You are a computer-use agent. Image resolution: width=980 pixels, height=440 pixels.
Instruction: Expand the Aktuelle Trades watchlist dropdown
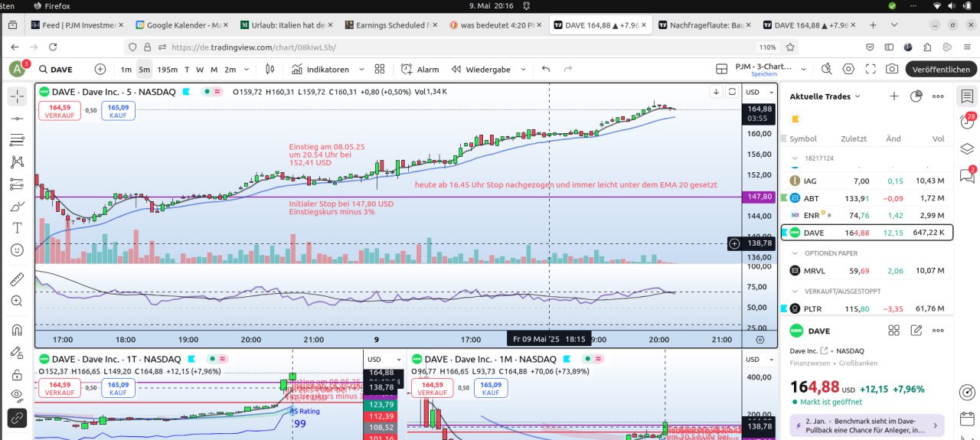pos(857,96)
